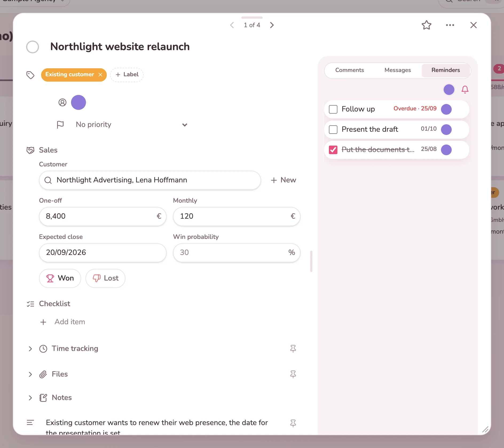Pin the Files section

pyautogui.click(x=293, y=374)
